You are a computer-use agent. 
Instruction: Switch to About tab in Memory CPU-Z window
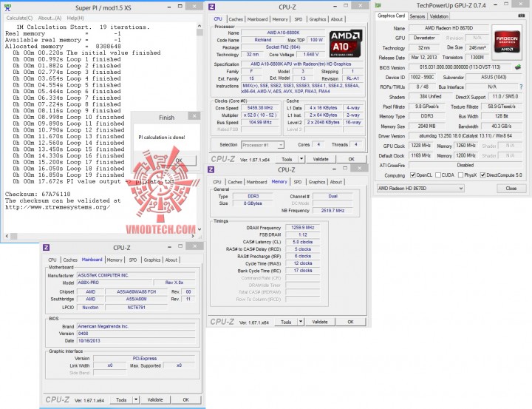(336, 182)
